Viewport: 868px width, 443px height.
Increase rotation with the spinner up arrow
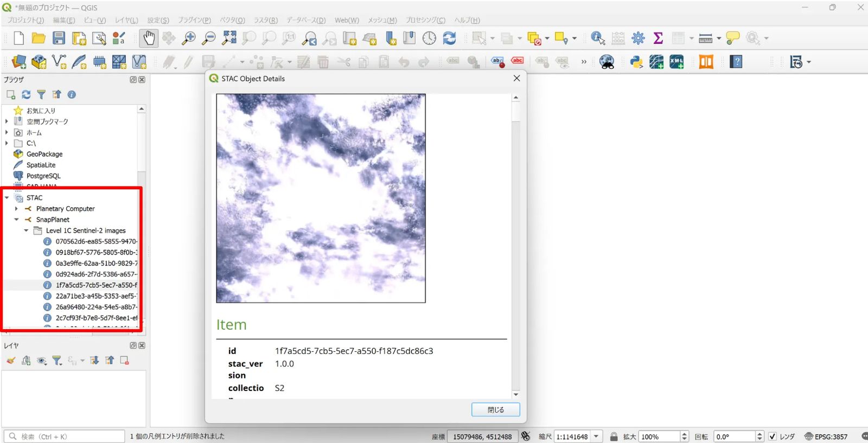[x=759, y=434]
